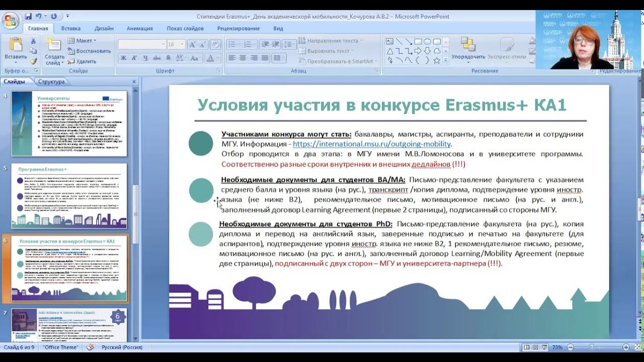Apply bulleted list formatting
This screenshot has height=362, width=644.
click(233, 45)
